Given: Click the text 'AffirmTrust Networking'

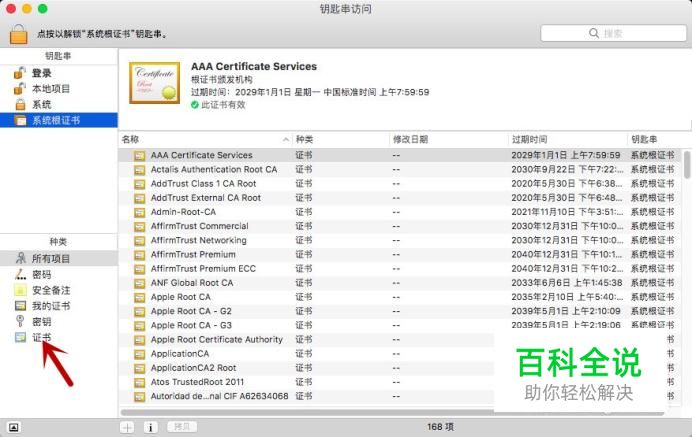Looking at the screenshot, I should pyautogui.click(x=199, y=240).
